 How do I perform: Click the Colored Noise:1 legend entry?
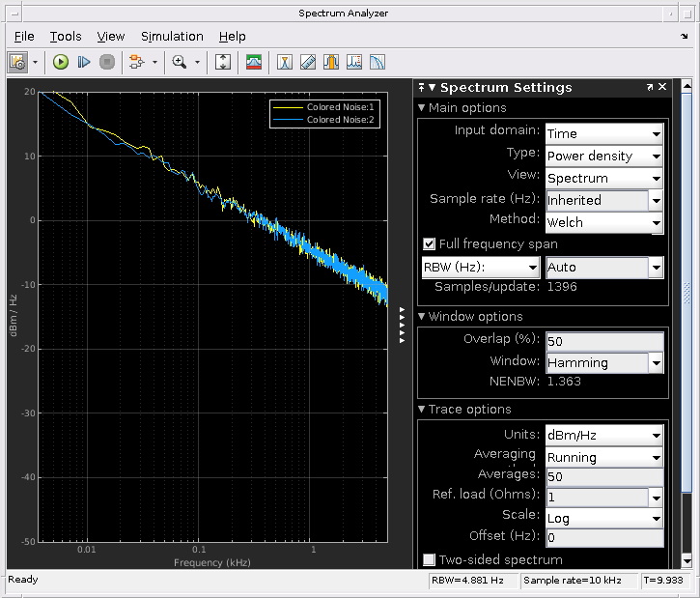(x=340, y=106)
